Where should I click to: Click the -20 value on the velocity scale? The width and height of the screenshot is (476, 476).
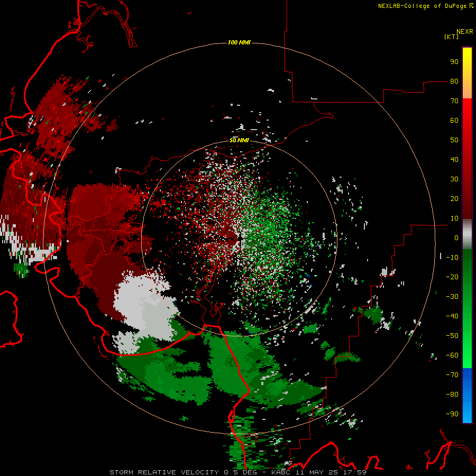click(x=452, y=277)
